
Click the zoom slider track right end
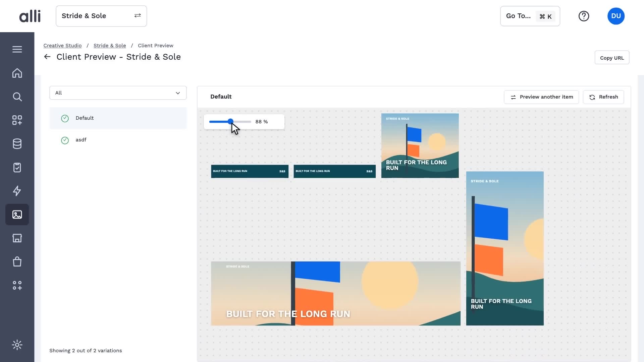pyautogui.click(x=250, y=122)
